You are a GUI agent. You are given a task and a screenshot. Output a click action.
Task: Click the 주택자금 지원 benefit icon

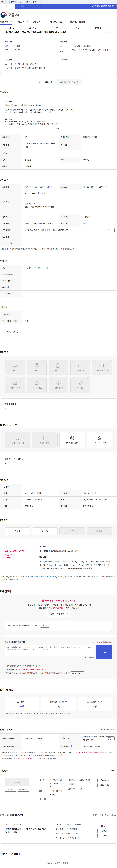click(x=15, y=385)
